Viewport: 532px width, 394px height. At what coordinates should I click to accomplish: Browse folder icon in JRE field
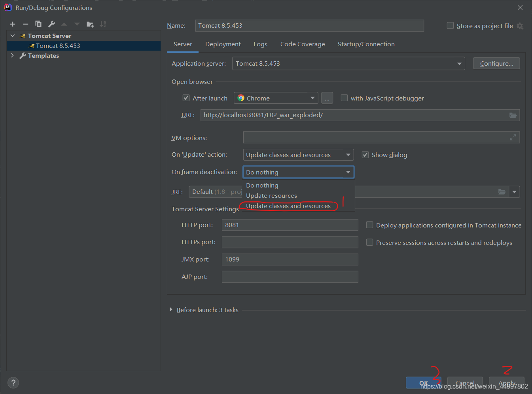[x=502, y=192]
